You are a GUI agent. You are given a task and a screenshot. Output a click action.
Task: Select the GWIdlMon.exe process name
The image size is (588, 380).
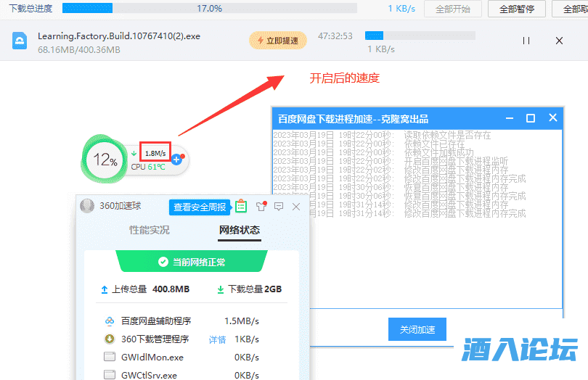pyautogui.click(x=152, y=357)
